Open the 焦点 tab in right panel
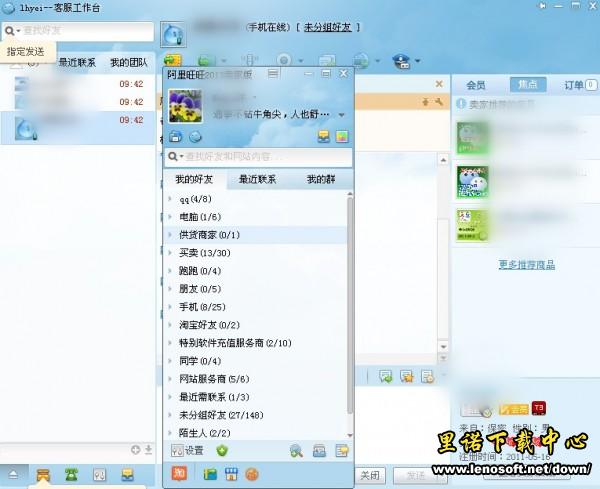This screenshot has height=489, width=600. click(528, 85)
